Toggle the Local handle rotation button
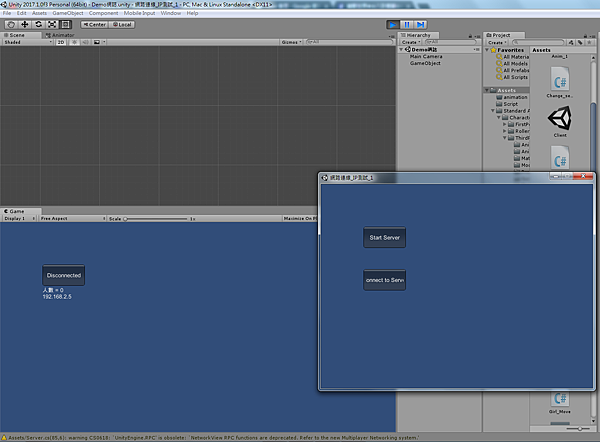600x442 pixels. pyautogui.click(x=122, y=24)
